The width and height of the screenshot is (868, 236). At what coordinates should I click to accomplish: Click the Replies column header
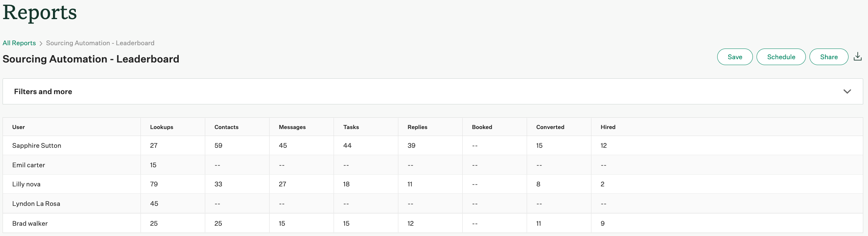click(x=417, y=127)
